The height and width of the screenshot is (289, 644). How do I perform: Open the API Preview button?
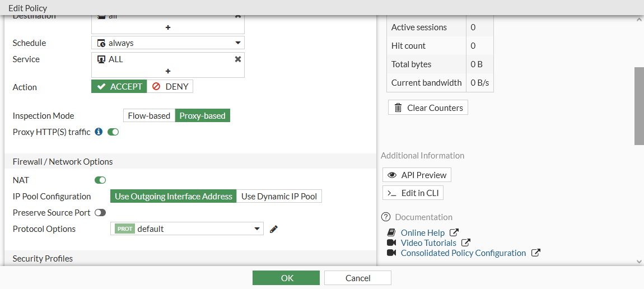[417, 175]
